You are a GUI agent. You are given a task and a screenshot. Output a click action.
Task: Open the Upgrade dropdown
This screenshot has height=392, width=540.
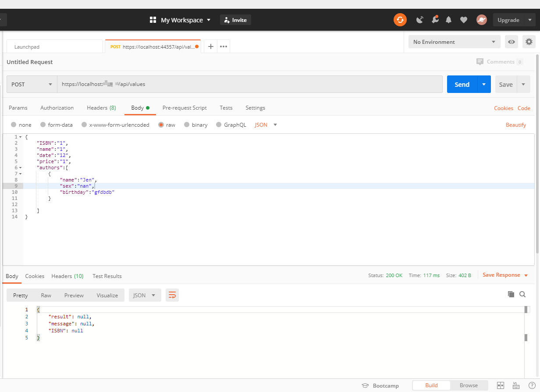pyautogui.click(x=514, y=20)
